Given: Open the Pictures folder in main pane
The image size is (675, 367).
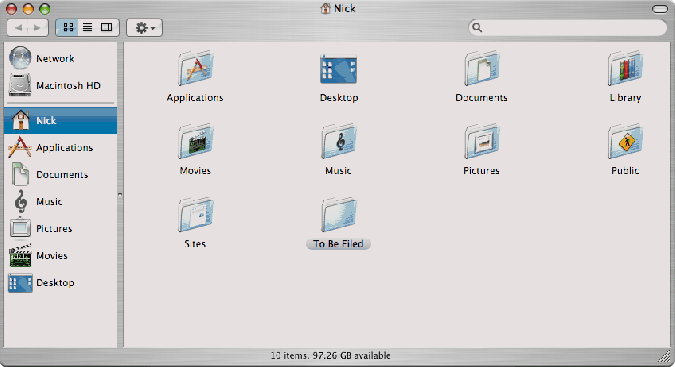Looking at the screenshot, I should [482, 142].
